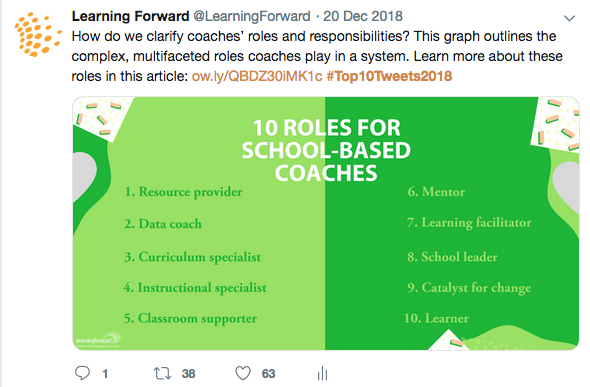This screenshot has width=590, height=387.
Task: Expand the tweet options chevron menu
Action: 569,18
